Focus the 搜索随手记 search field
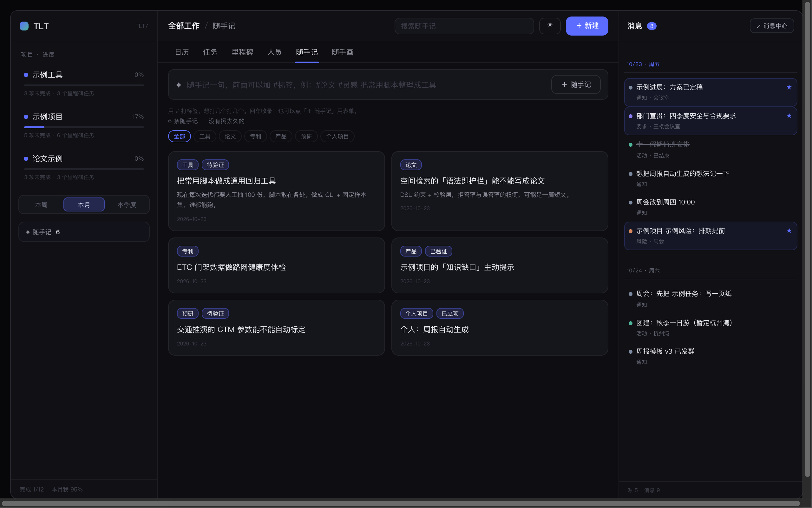Screen dimensions: 812x508 464,26
